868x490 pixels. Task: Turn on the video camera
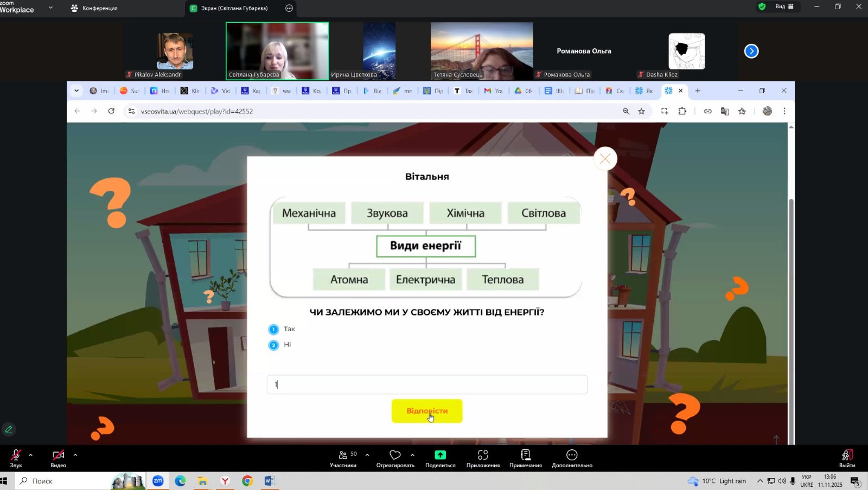point(58,455)
